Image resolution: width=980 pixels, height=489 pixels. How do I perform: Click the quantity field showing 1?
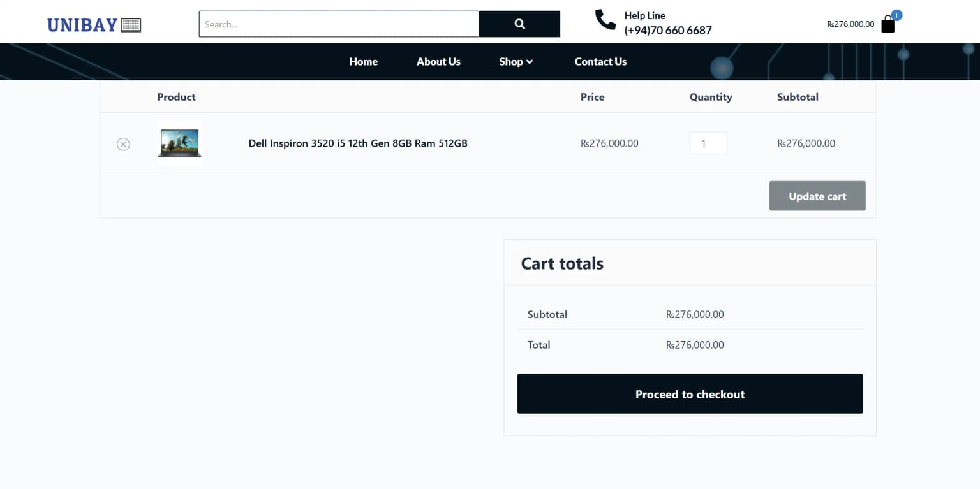tap(708, 143)
